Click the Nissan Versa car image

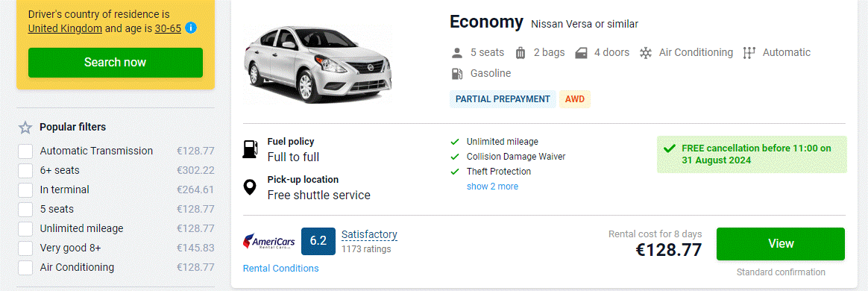point(316,62)
